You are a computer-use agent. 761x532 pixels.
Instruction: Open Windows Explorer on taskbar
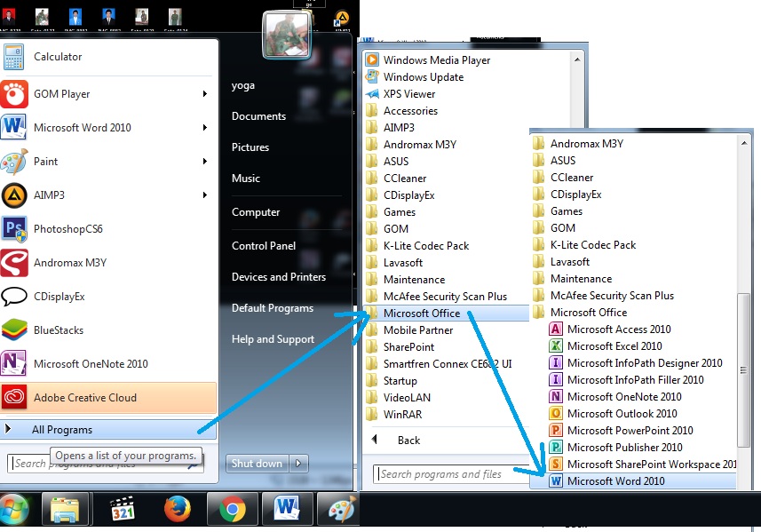tap(65, 509)
